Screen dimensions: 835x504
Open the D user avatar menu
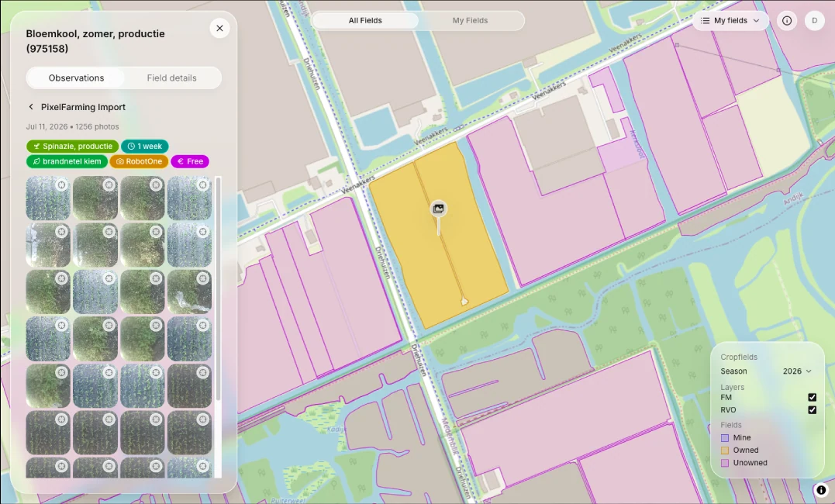tap(814, 21)
